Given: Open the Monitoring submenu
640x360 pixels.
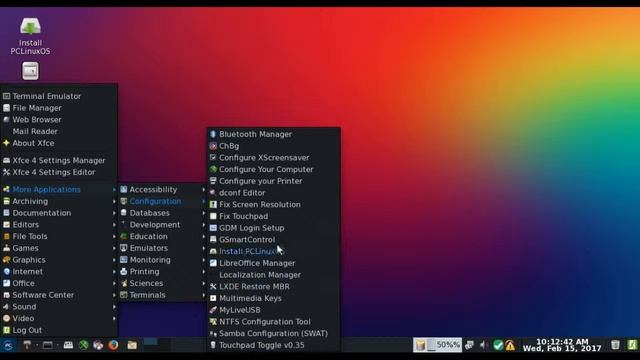Looking at the screenshot, I should (162, 260).
